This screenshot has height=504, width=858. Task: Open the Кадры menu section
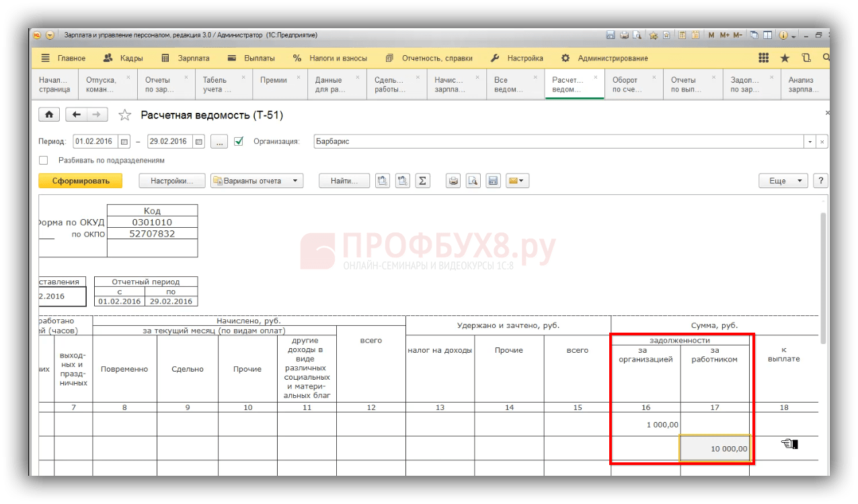coord(123,58)
